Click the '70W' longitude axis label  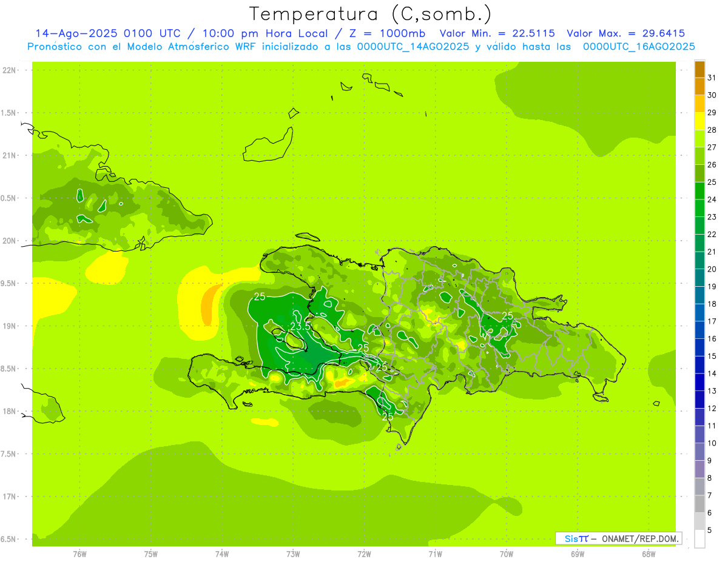pyautogui.click(x=507, y=554)
